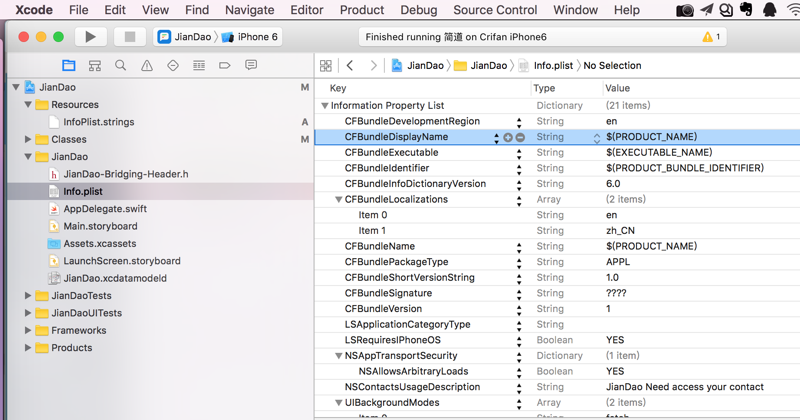The image size is (800, 420).
Task: Select NSContactsUsageDescription value text
Action: 685,387
